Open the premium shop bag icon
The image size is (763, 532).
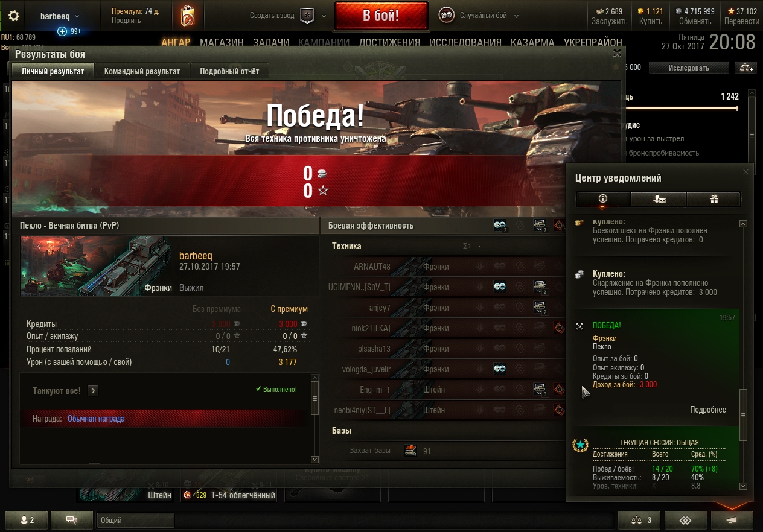188,16
